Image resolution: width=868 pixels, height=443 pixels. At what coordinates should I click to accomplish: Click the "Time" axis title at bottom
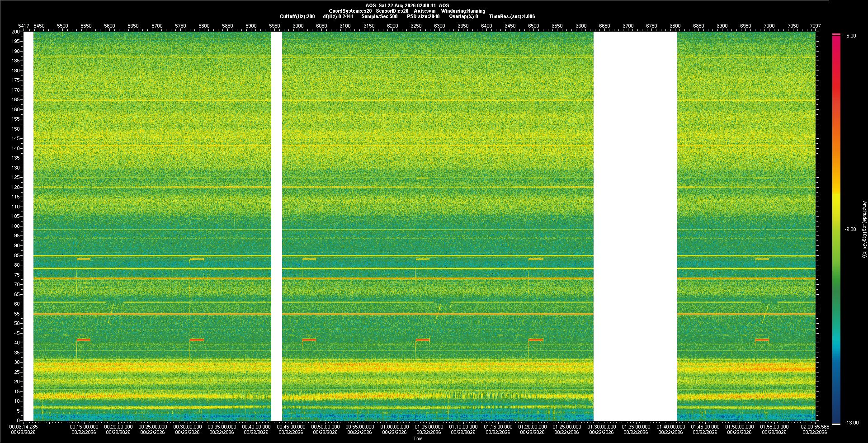click(418, 438)
